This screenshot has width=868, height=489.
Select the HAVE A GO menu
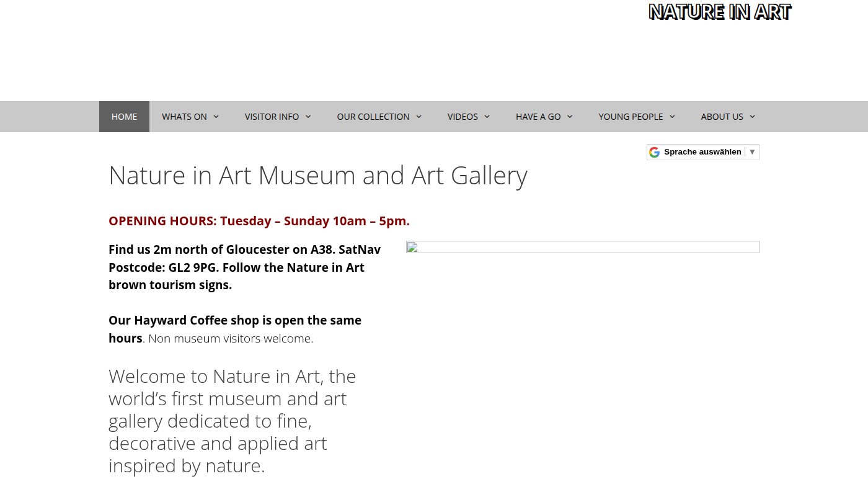coord(544,117)
